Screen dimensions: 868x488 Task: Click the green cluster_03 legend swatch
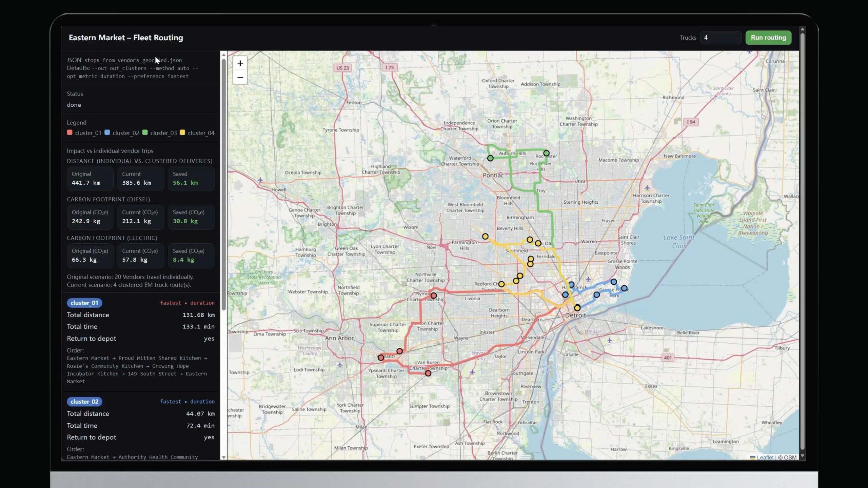click(145, 133)
